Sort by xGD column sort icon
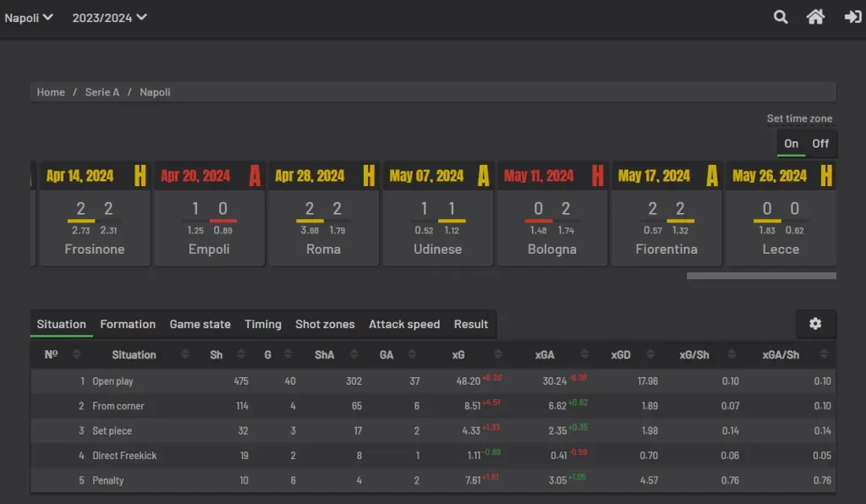The height and width of the screenshot is (504, 866). click(649, 355)
